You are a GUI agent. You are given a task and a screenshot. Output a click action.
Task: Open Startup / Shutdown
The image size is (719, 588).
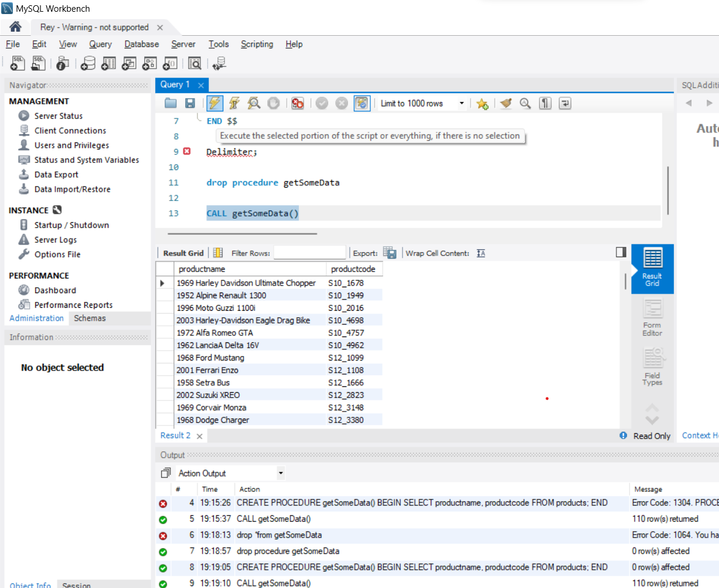click(x=71, y=225)
